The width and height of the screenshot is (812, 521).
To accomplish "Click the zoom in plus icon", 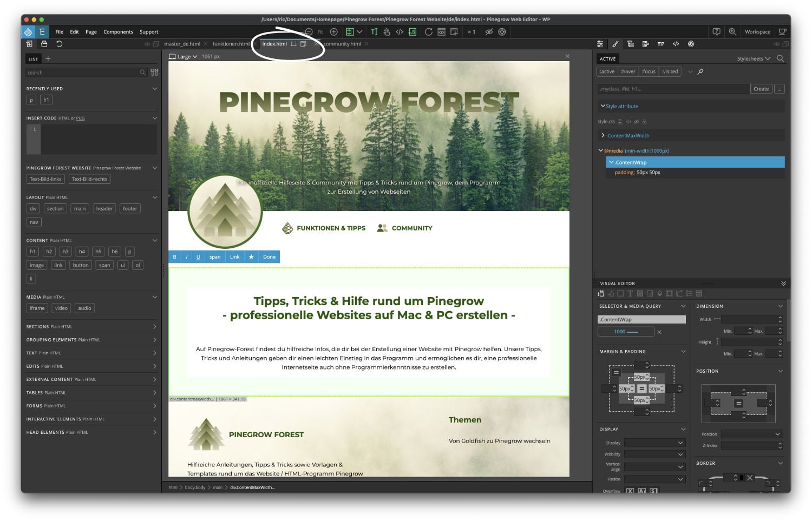I will click(x=334, y=32).
